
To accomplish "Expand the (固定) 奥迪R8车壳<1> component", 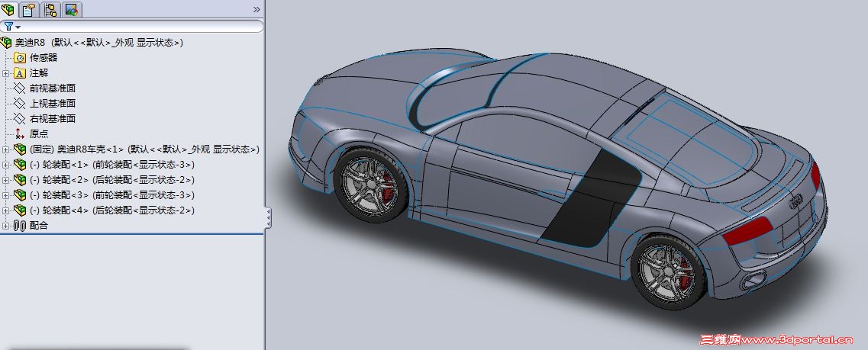I will click(x=5, y=149).
